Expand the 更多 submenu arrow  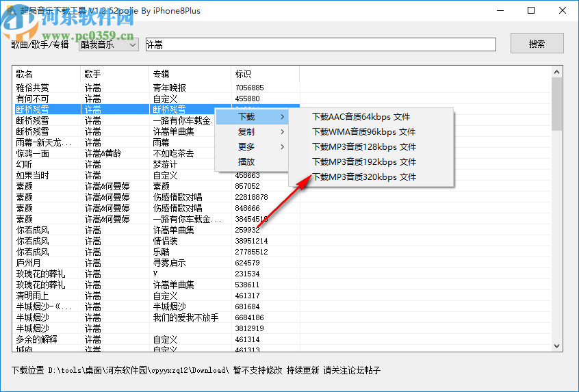(282, 147)
